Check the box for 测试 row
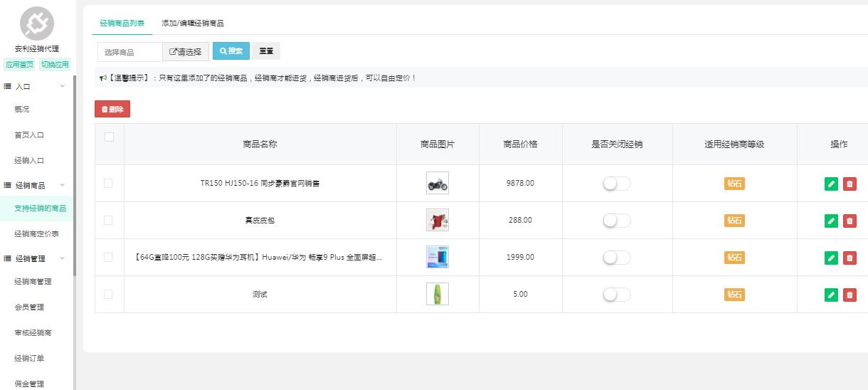This screenshot has height=390, width=868. 108,294
